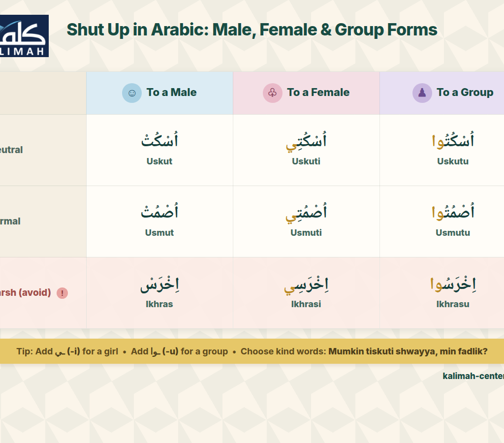Click the phrase Mumkin tiskuti shwayya, min fadlik?
Image resolution: width=504 pixels, height=443 pixels.
(x=408, y=351)
